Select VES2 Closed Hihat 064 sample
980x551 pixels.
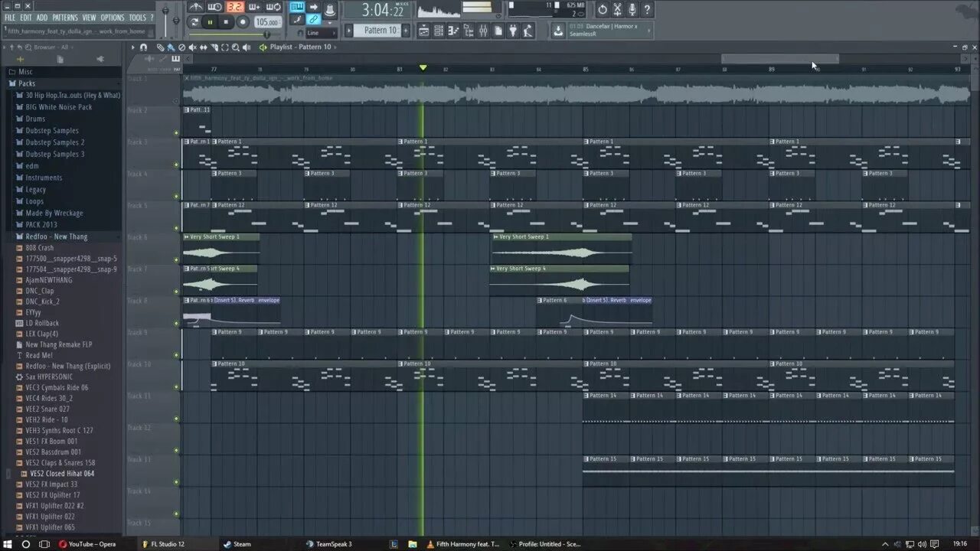tap(62, 474)
